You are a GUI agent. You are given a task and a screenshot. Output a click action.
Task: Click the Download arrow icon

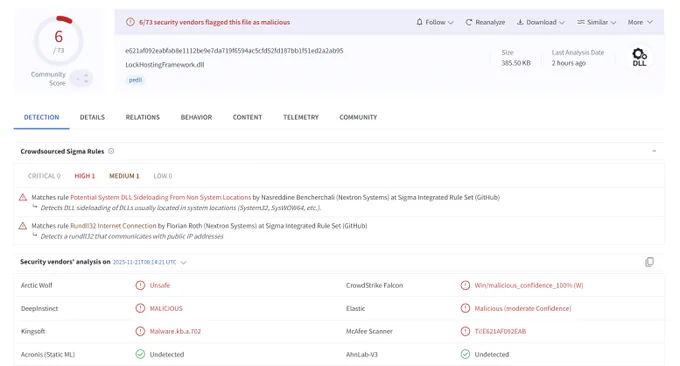[x=520, y=22]
